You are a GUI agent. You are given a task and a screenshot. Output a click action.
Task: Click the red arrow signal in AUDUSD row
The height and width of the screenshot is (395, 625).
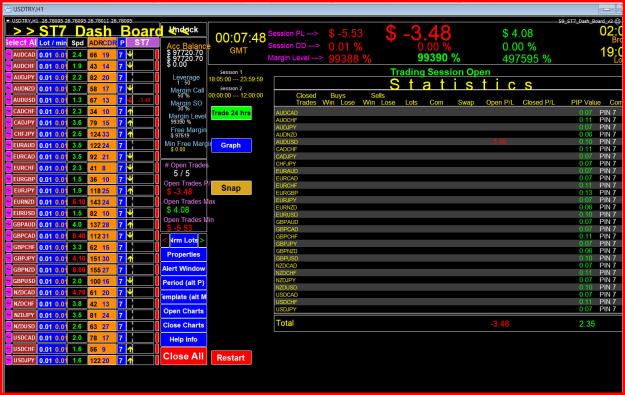point(130,100)
